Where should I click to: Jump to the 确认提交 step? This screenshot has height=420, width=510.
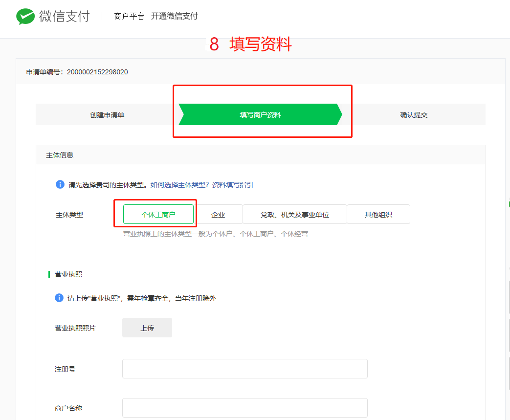[x=414, y=115]
